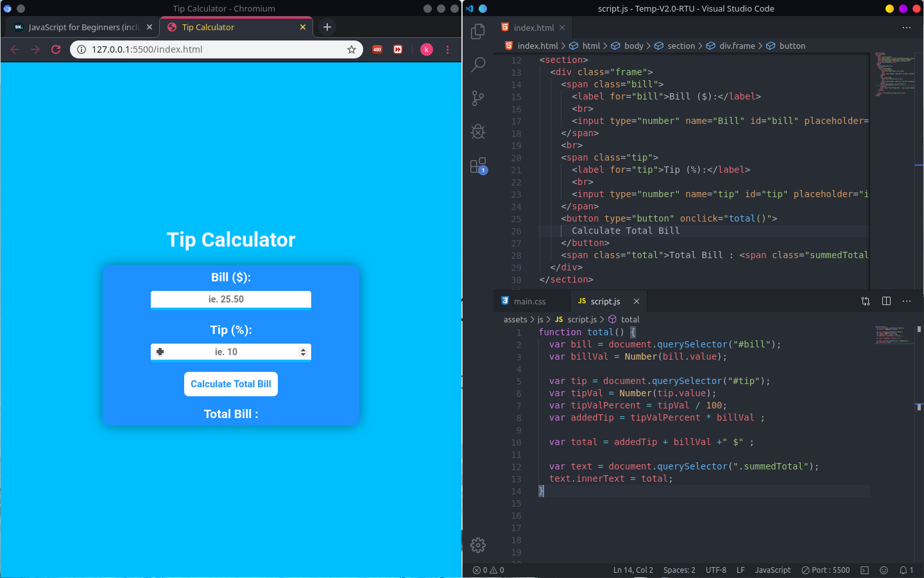
Task: Open the Explorer view in VS Code
Action: [x=478, y=31]
